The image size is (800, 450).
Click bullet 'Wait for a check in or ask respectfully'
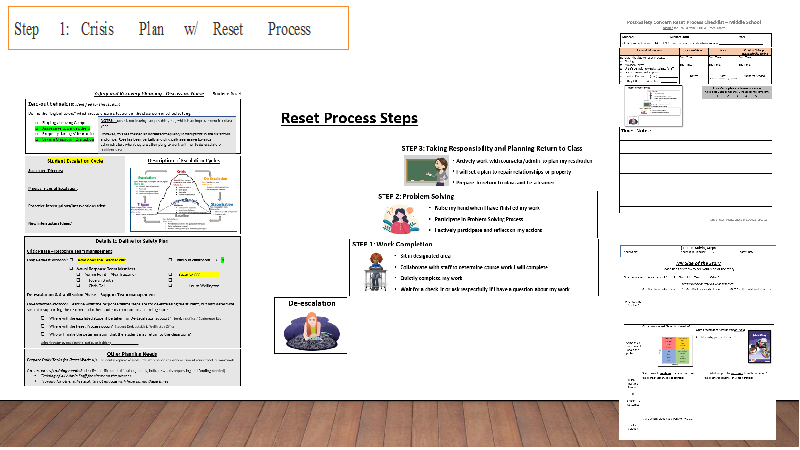coord(485,289)
